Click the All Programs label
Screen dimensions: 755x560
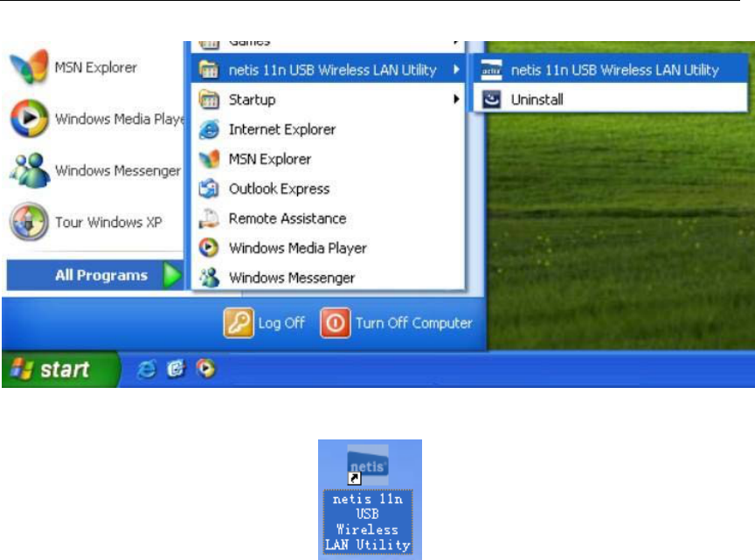101,275
